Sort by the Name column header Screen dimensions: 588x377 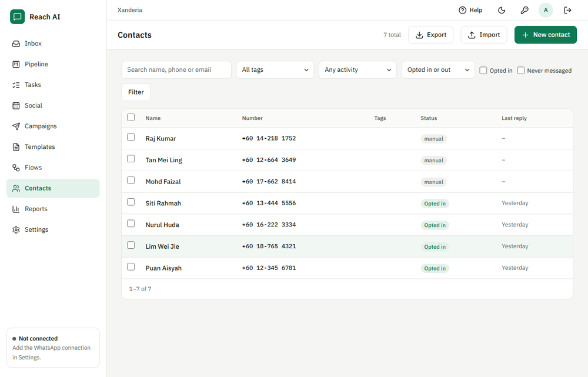click(153, 118)
